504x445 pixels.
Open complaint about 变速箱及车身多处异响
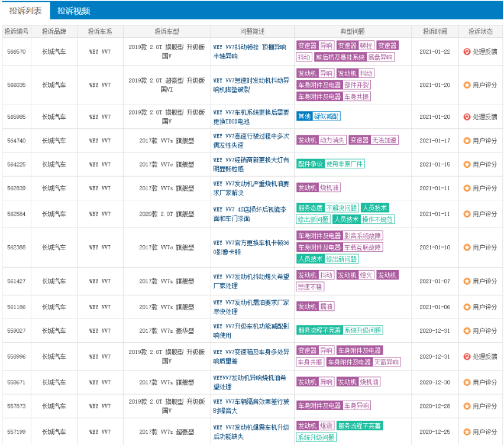coord(251,357)
